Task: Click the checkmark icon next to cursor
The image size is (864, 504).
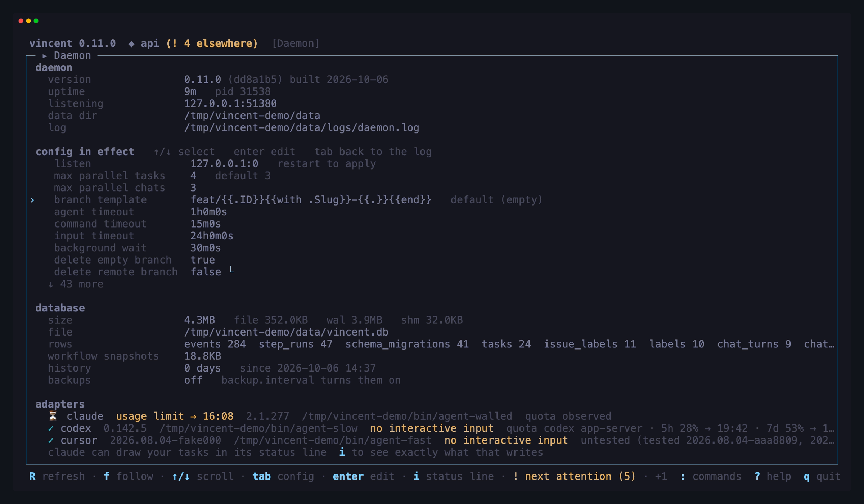Action: point(51,440)
